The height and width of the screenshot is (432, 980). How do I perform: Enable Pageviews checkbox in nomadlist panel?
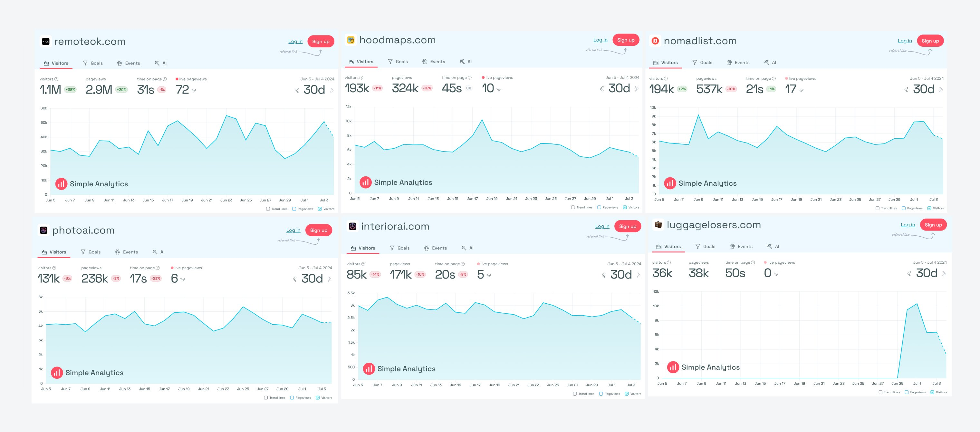tap(904, 208)
